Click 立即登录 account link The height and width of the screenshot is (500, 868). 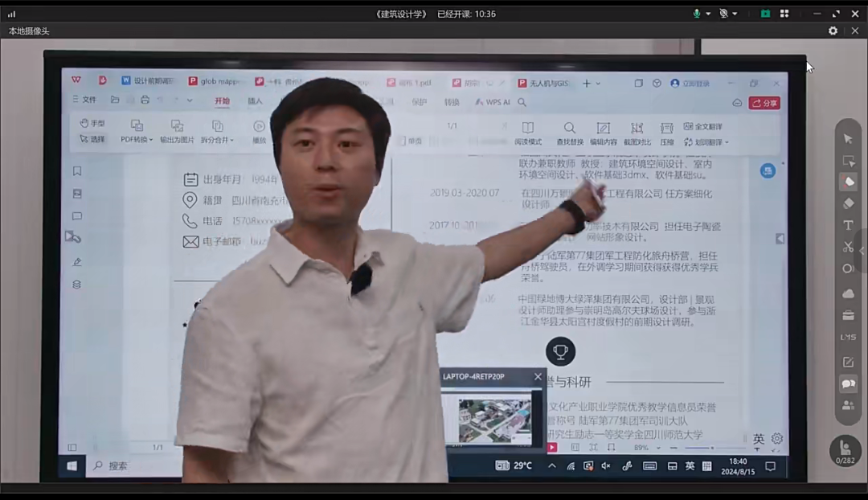pos(690,84)
